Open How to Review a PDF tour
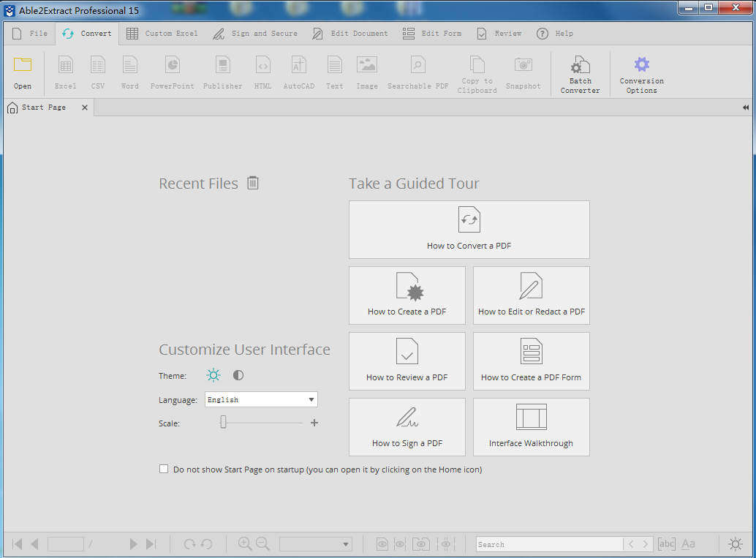 (x=407, y=361)
